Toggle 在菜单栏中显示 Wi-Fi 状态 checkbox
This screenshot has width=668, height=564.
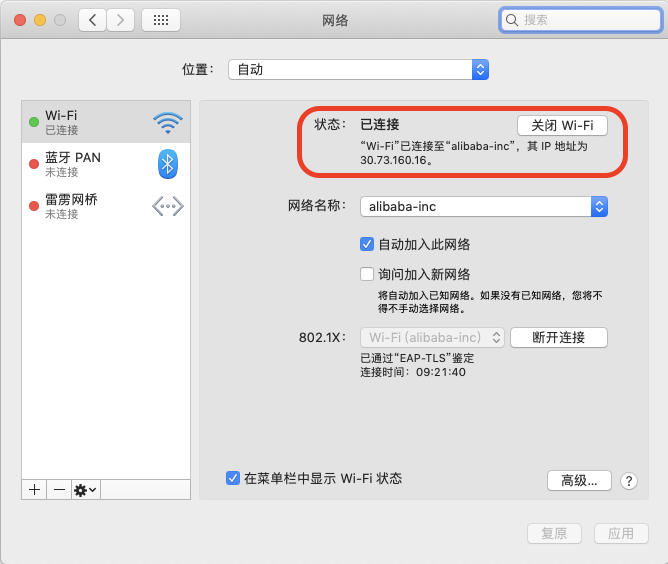233,478
